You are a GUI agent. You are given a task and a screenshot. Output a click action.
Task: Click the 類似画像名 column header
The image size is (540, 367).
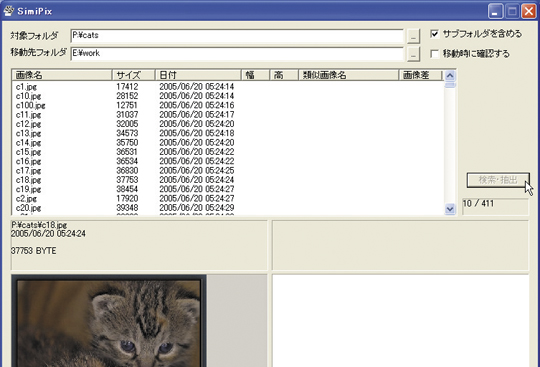point(349,75)
